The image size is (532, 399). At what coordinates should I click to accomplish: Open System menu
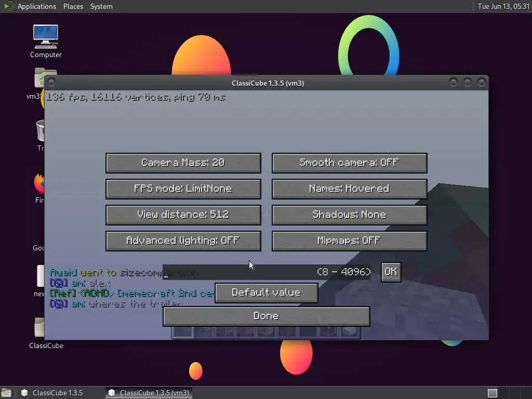coord(101,6)
